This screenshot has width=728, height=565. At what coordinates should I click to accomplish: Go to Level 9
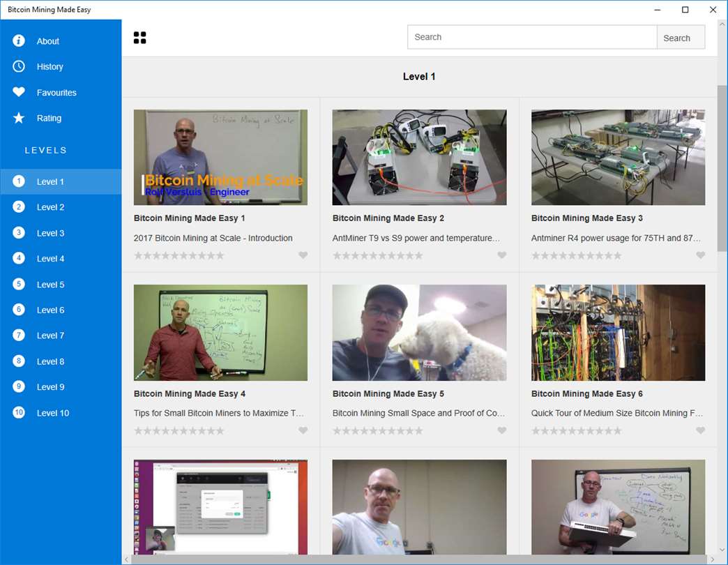click(61, 386)
